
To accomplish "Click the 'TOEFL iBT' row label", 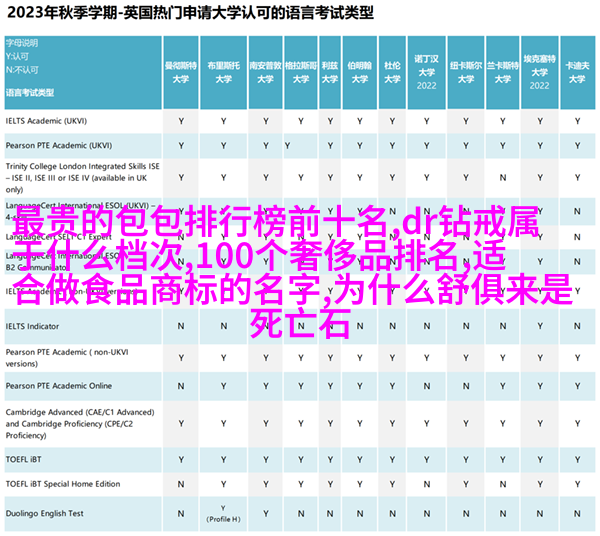I will coord(23,459).
